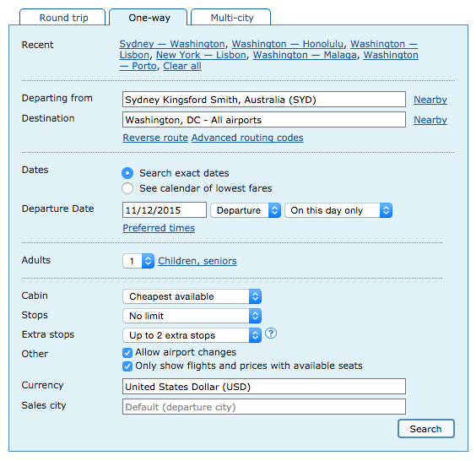Click the Extra stops help question mark icon
This screenshot has height=461, width=476.
click(270, 334)
